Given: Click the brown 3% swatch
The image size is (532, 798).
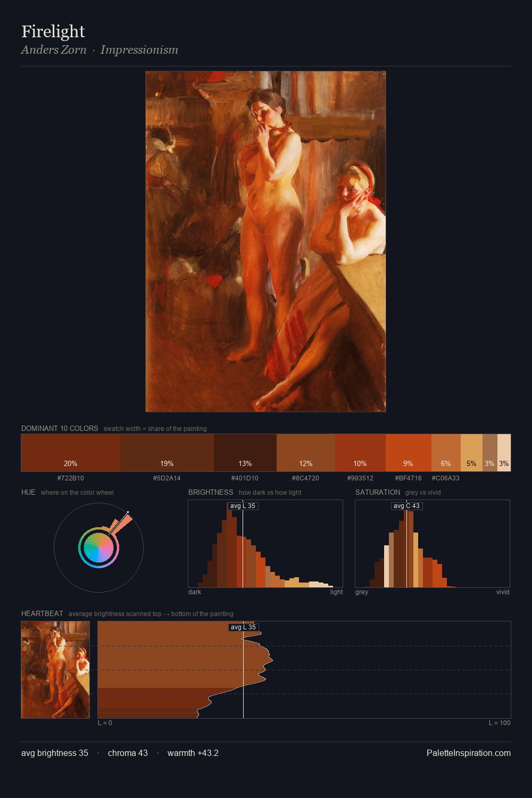Looking at the screenshot, I should pyautogui.click(x=490, y=453).
